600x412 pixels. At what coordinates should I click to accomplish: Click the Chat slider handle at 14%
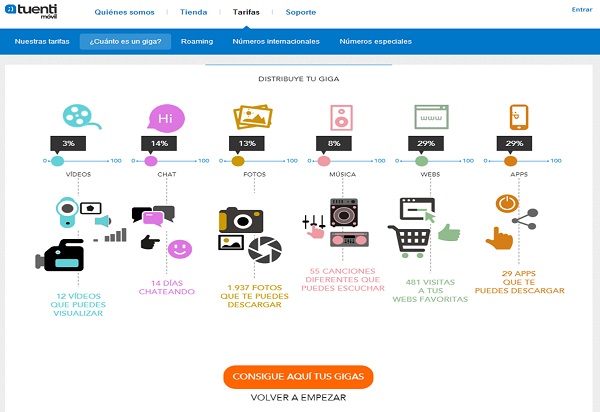(151, 161)
